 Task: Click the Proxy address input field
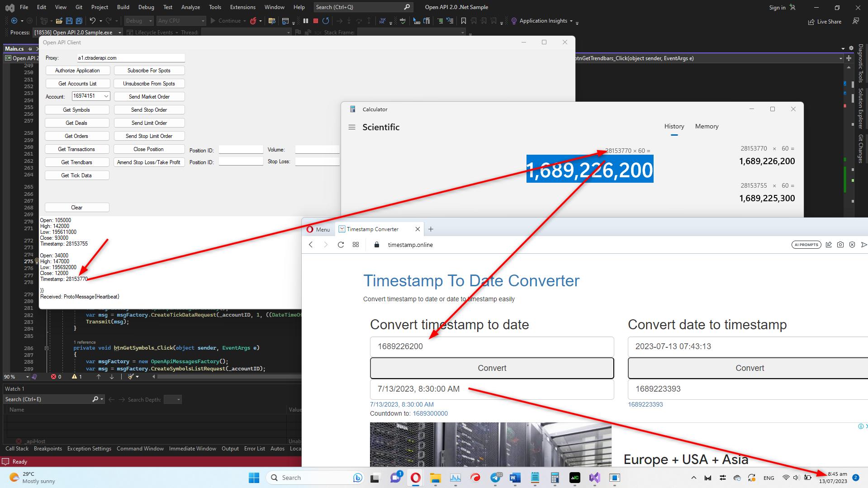131,58
